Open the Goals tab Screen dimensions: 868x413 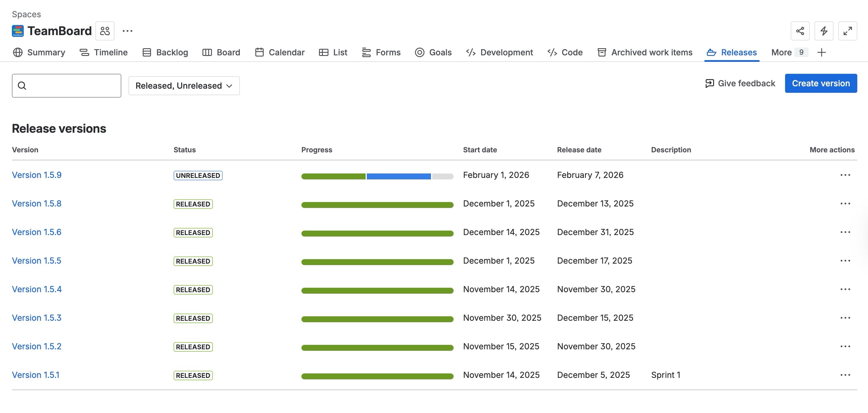[433, 52]
